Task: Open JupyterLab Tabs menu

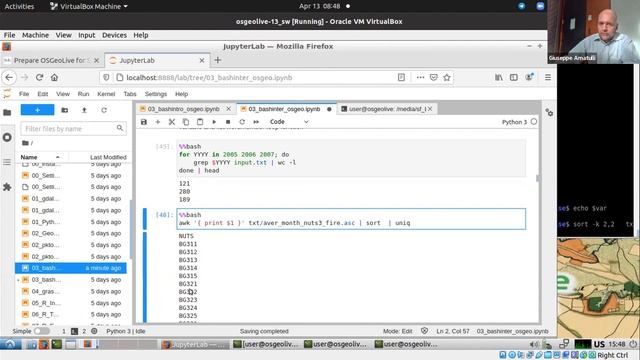Action: pyautogui.click(x=130, y=94)
